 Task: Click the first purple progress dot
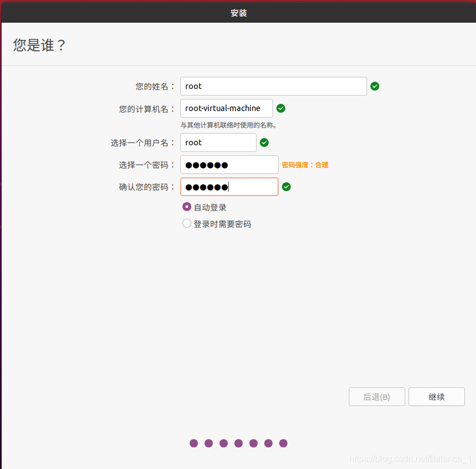click(193, 443)
